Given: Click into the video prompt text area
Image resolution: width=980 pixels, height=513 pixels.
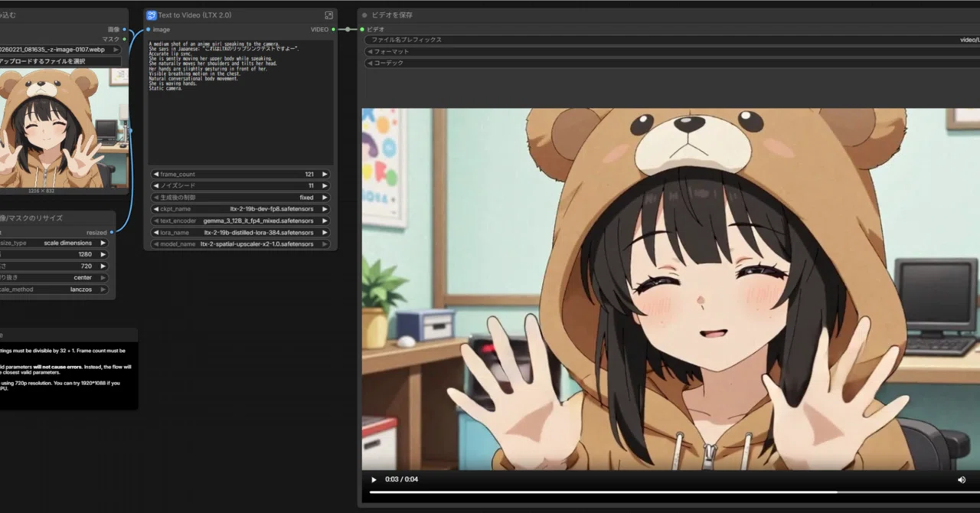Looking at the screenshot, I should click(x=240, y=101).
